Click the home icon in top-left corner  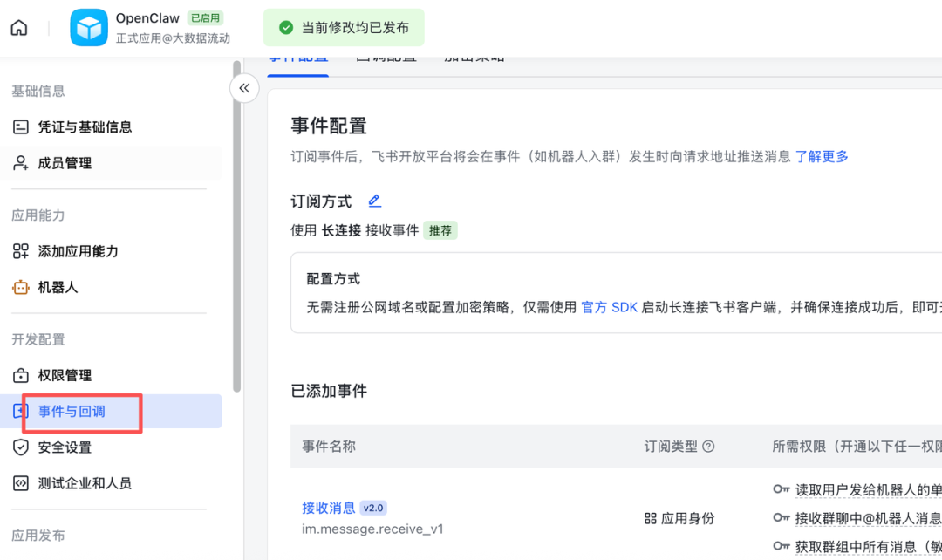coord(18,27)
